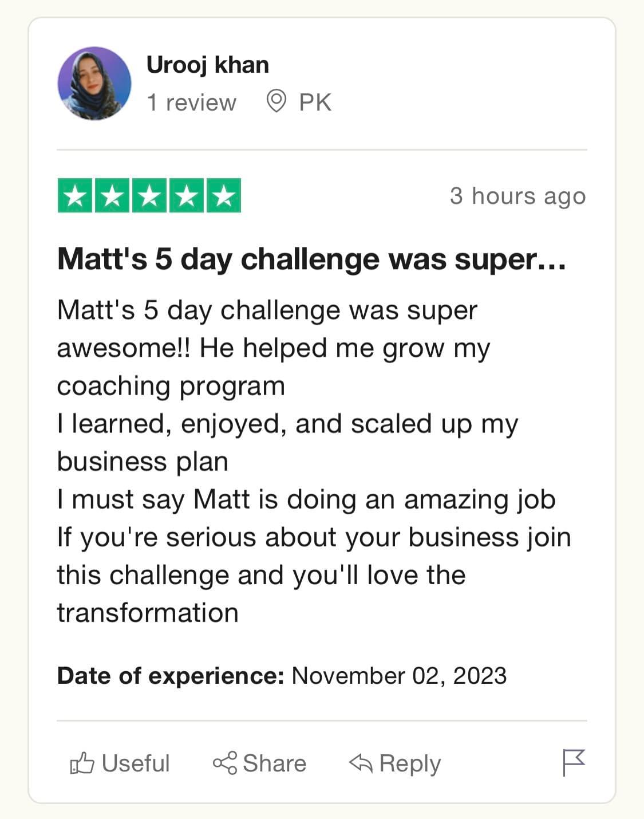Image resolution: width=644 pixels, height=819 pixels.
Task: Click the '3 hours ago' timestamp
Action: 517,196
